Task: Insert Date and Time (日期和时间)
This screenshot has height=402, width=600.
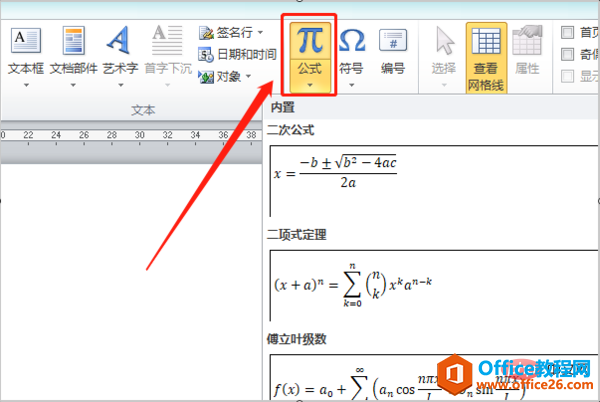Action: pyautogui.click(x=237, y=55)
